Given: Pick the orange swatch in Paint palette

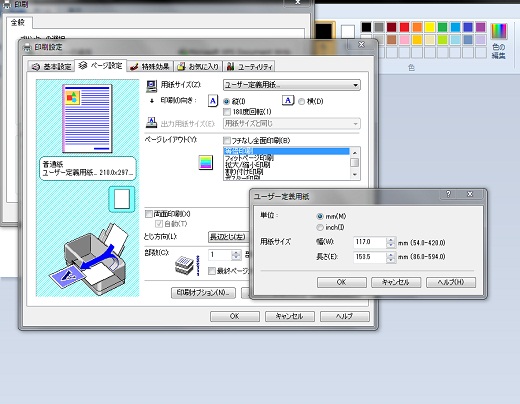Looking at the screenshot, I should (417, 27).
